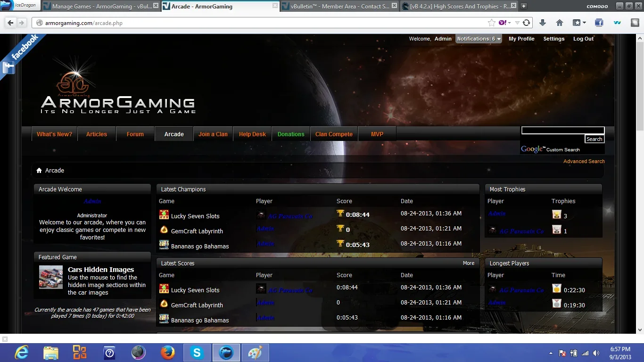Click More in the Latest Scores header
The image size is (644, 362).
[469, 263]
